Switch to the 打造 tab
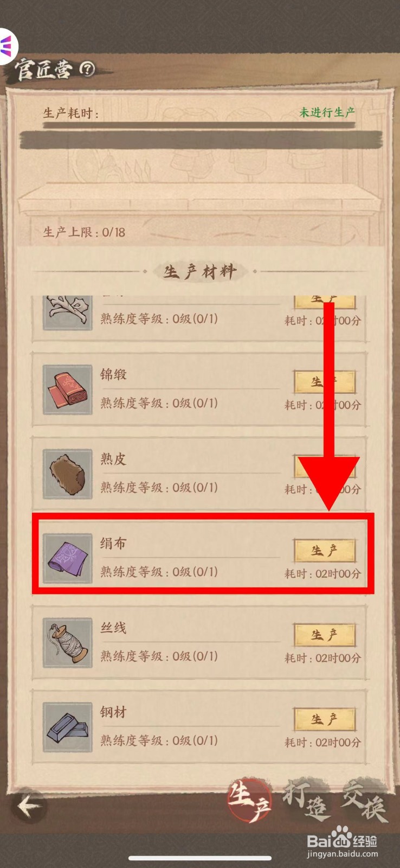 306,801
